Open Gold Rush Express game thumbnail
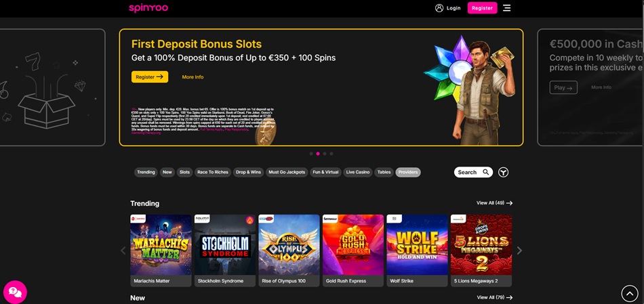This screenshot has width=644, height=304. coord(353,245)
